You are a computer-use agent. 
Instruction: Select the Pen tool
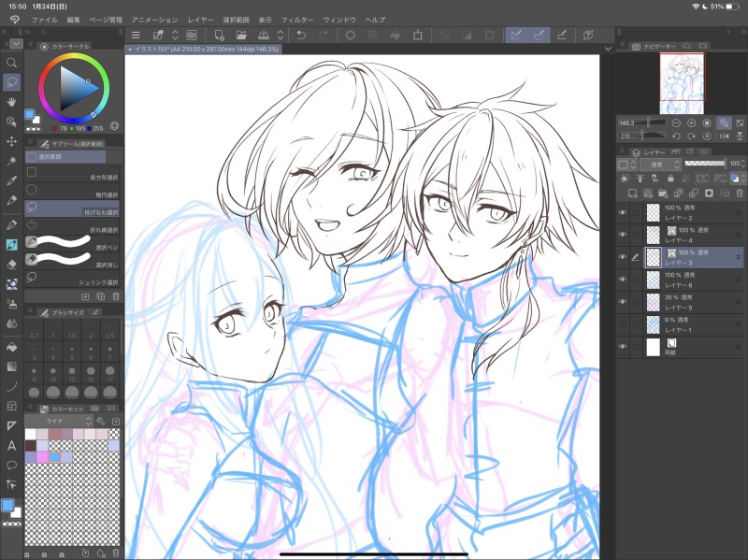[12, 224]
